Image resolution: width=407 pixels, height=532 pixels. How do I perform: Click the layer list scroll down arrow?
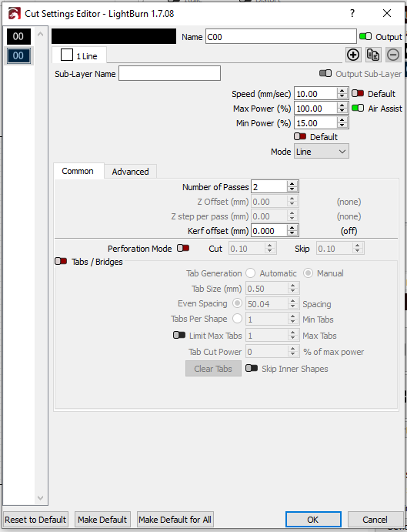pyautogui.click(x=40, y=498)
